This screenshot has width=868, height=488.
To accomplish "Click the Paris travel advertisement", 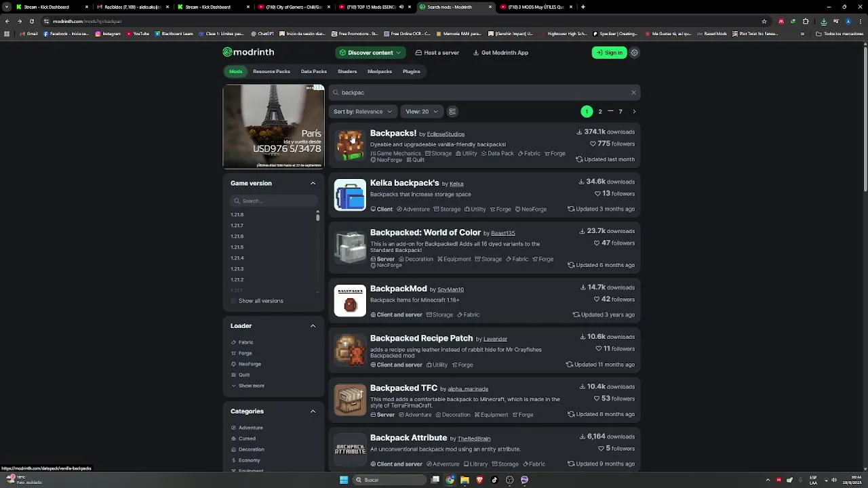I will click(273, 126).
